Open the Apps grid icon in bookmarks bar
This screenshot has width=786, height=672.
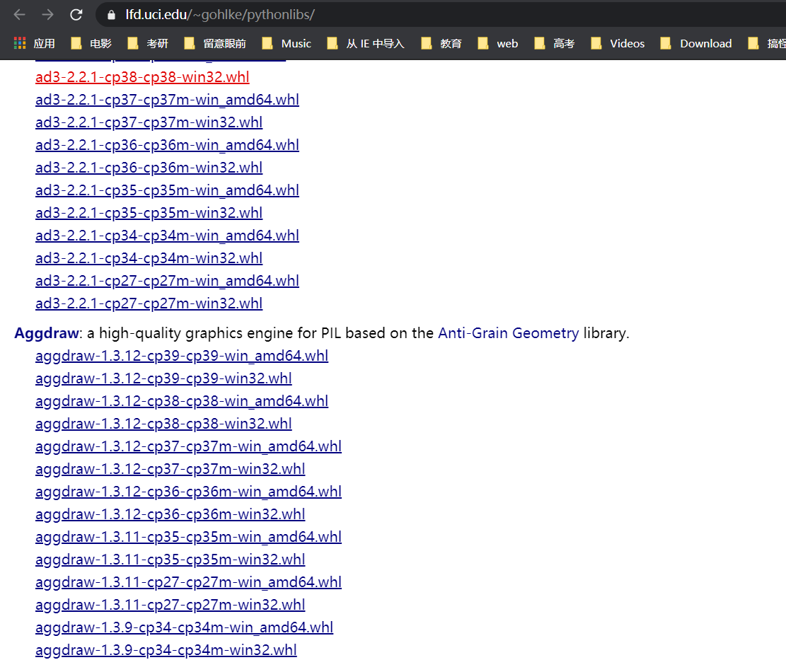click(x=20, y=44)
